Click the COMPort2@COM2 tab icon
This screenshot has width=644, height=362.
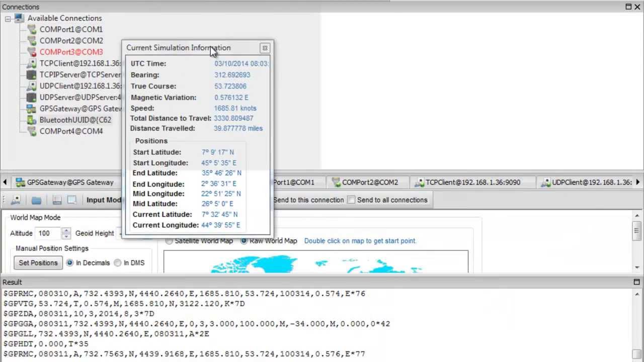click(x=336, y=182)
